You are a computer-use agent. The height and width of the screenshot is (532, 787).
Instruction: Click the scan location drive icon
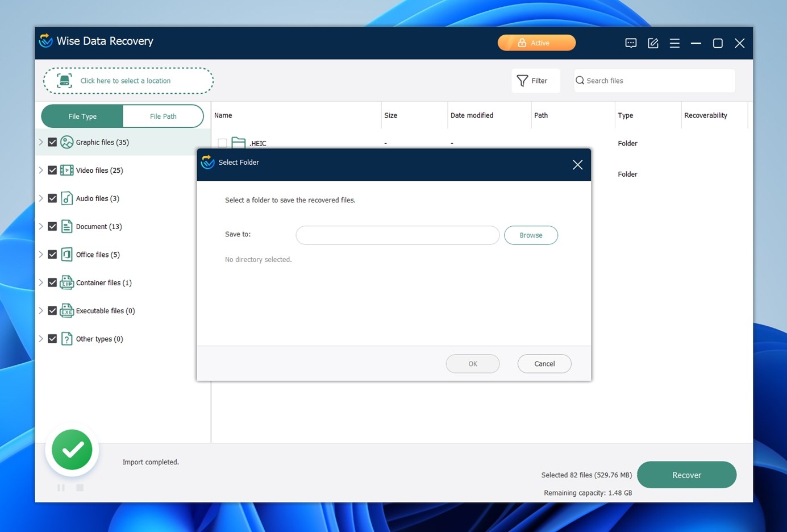point(65,81)
